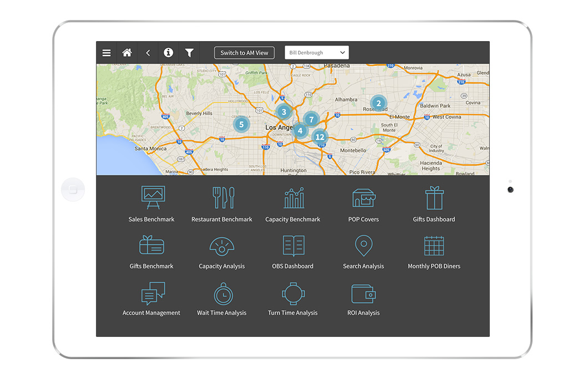
Task: Click the El Monte label on map
Action: click(x=400, y=117)
